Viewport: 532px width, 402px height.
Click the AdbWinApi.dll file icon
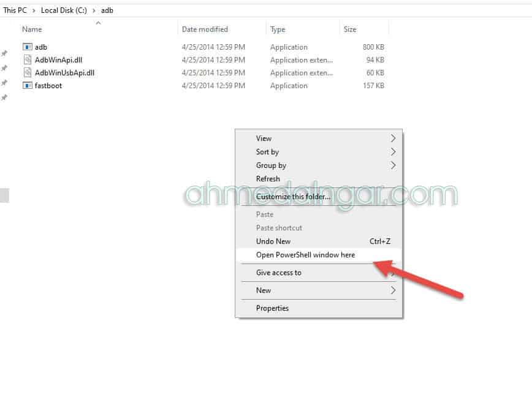pos(28,59)
